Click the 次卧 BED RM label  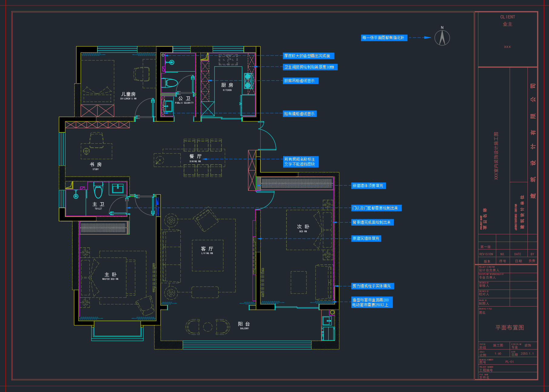[x=303, y=228]
